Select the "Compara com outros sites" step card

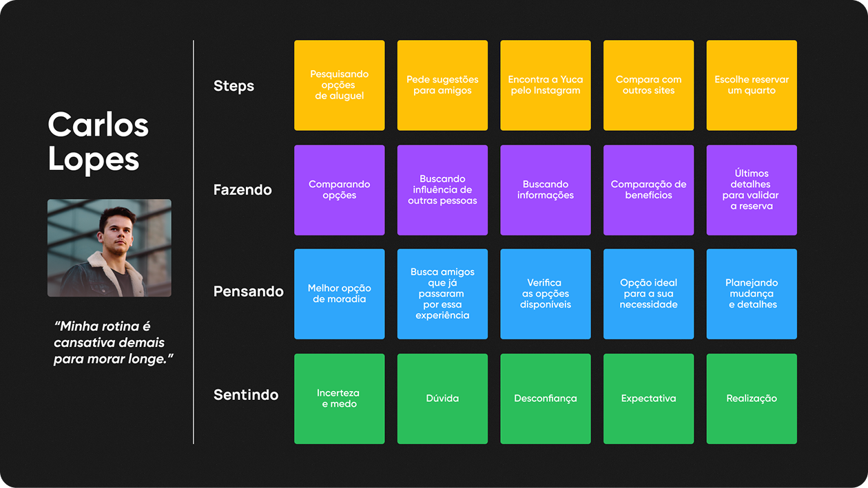pyautogui.click(x=648, y=85)
